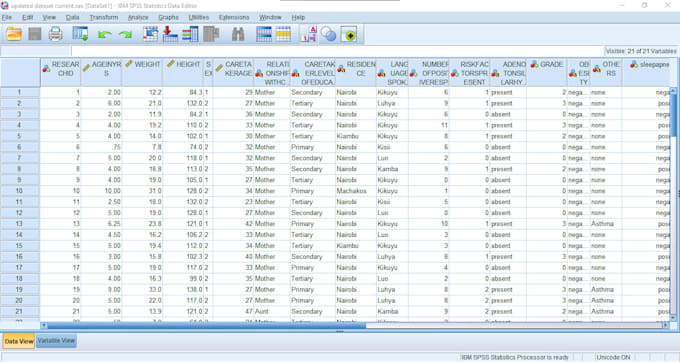Image resolution: width=680 pixels, height=362 pixels.
Task: Open the View menu
Action: (49, 17)
